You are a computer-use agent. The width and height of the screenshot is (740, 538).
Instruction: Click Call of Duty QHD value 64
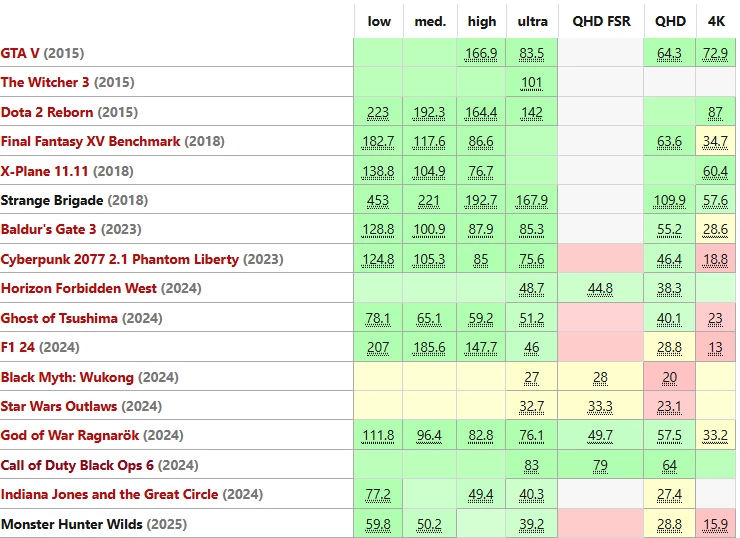[669, 466]
